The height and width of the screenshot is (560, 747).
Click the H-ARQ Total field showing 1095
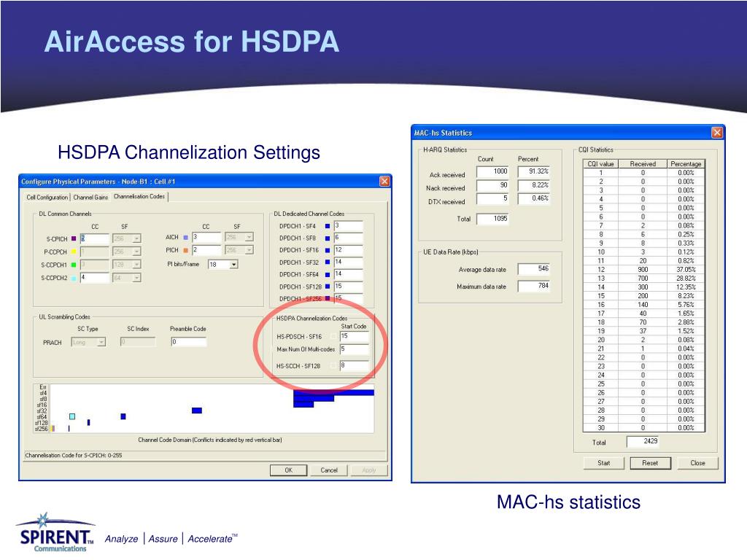click(x=492, y=219)
